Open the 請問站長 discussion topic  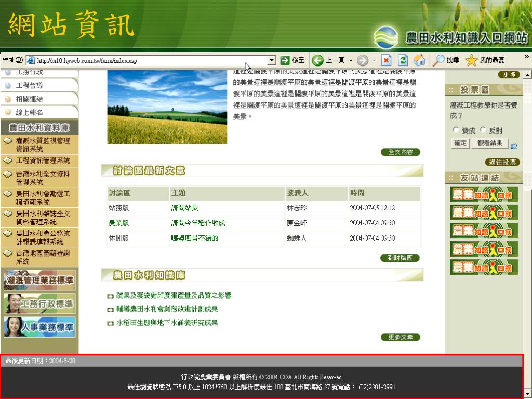tap(184, 208)
